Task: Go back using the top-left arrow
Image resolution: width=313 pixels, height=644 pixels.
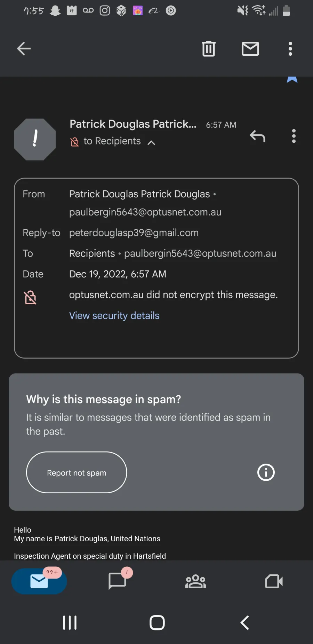Action: (x=24, y=49)
